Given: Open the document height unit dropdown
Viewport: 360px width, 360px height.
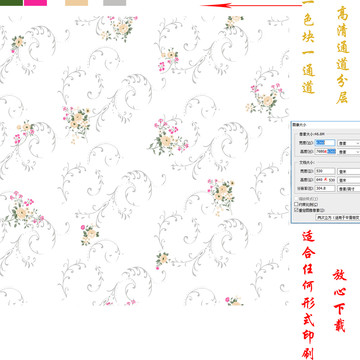Looking at the screenshot, I should (x=349, y=180).
